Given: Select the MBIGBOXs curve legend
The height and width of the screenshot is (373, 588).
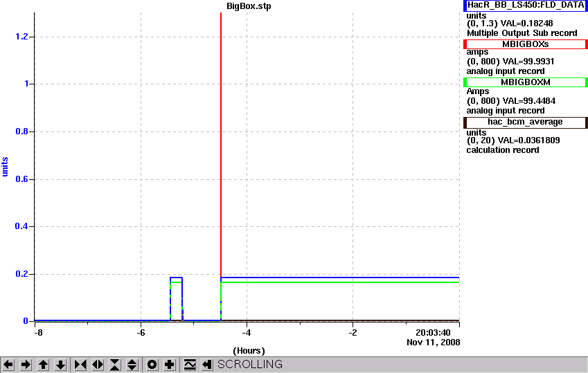Looking at the screenshot, I should [x=526, y=44].
